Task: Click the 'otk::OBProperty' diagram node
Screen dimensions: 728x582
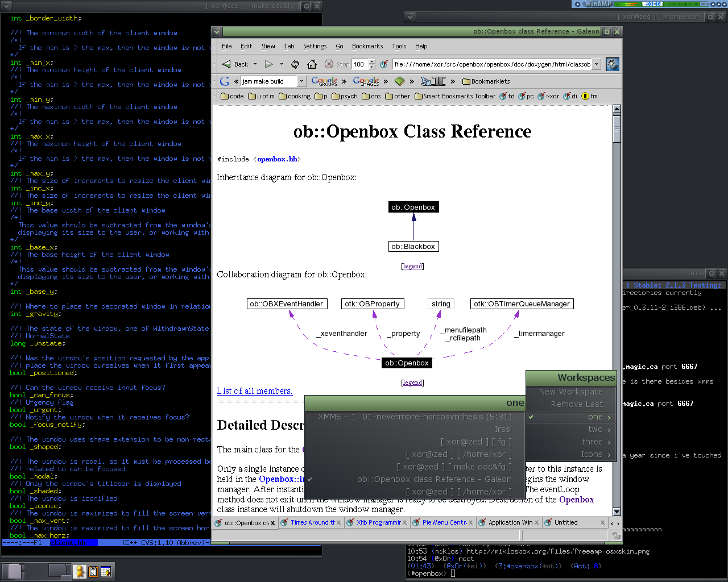Action: tap(373, 304)
